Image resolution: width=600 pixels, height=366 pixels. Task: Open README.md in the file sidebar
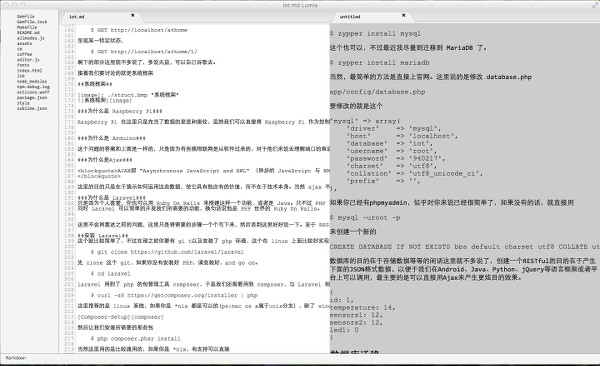(28, 33)
